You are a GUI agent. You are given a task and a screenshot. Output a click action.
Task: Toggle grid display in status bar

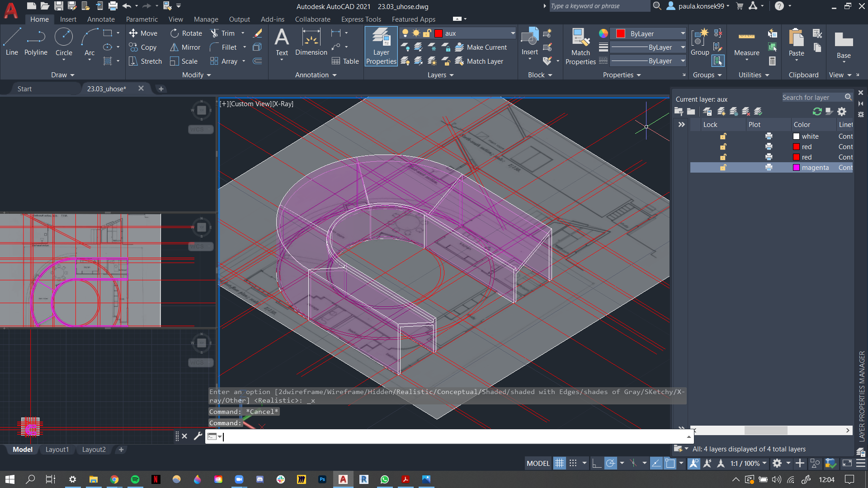pyautogui.click(x=559, y=463)
